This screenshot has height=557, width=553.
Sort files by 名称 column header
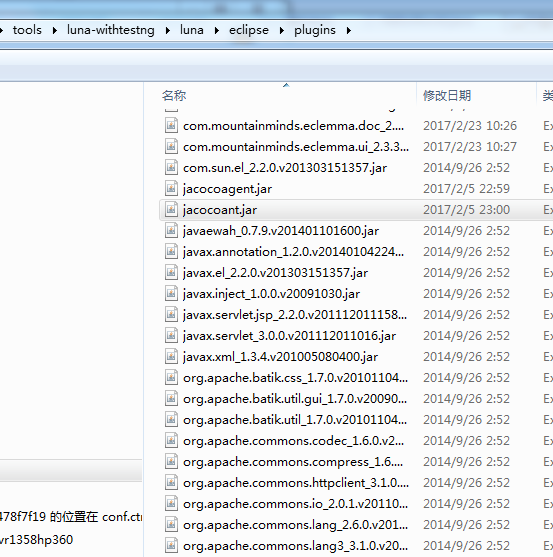tap(174, 95)
